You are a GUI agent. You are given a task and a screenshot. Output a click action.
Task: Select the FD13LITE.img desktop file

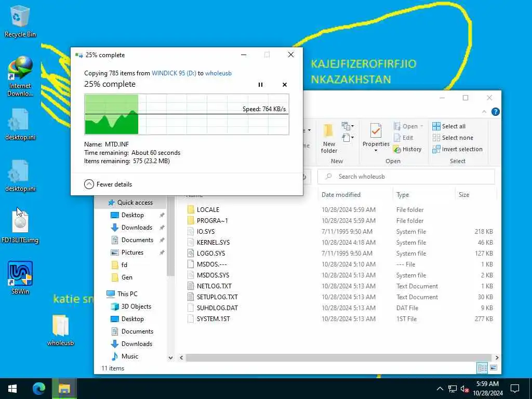click(20, 225)
